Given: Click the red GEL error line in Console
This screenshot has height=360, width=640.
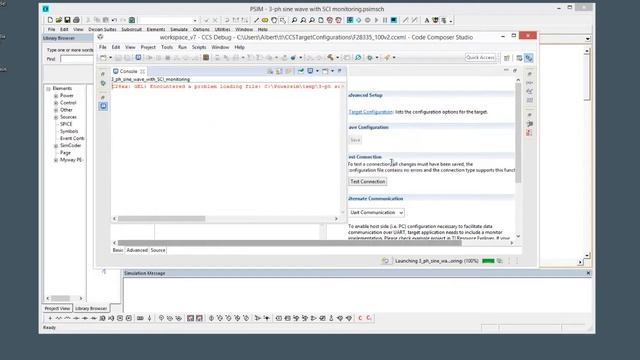Looking at the screenshot, I should point(228,87).
